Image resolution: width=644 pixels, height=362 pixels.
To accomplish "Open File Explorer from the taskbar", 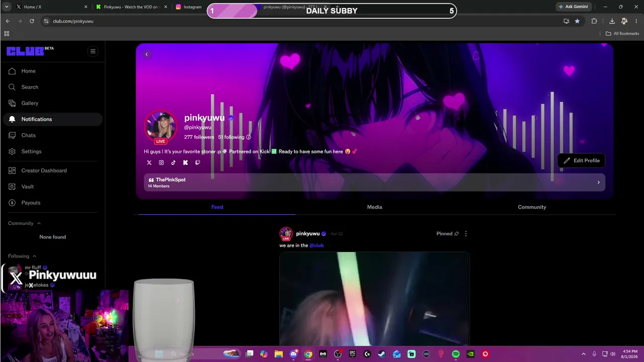I will pos(279,354).
